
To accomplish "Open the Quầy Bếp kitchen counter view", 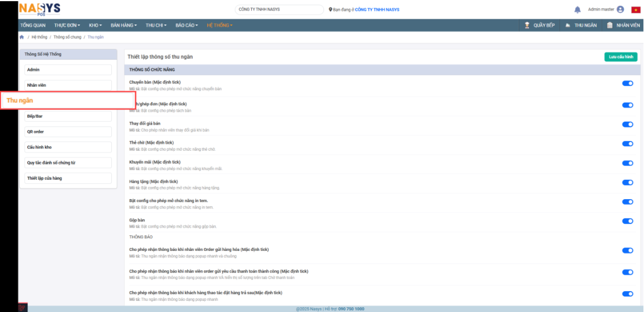I will click(539, 25).
